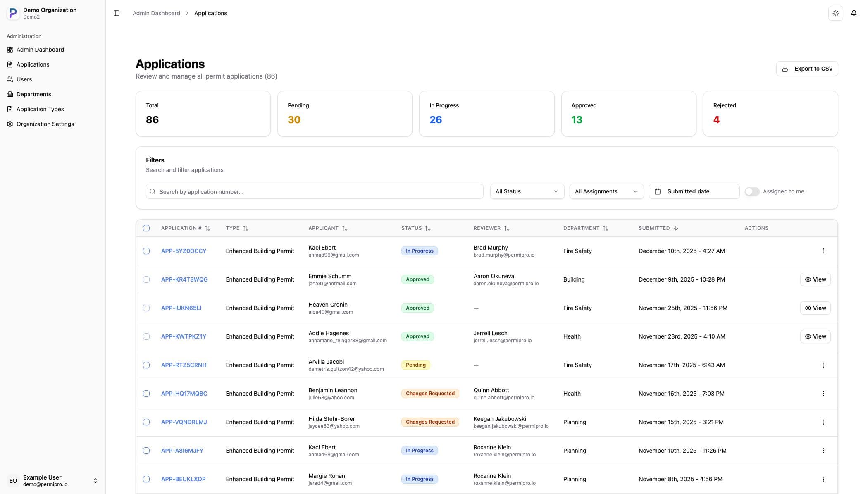Image resolution: width=868 pixels, height=494 pixels.
Task: Sort by Submitted date arrow
Action: pos(676,228)
